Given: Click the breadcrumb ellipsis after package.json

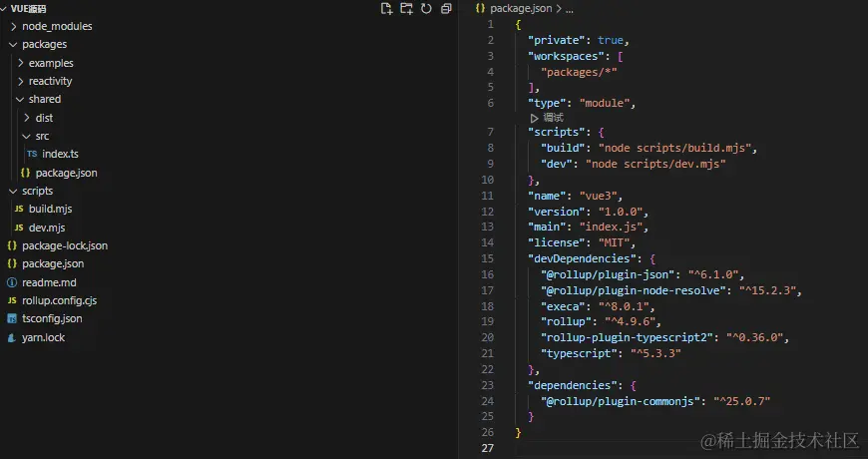Looking at the screenshot, I should pos(570,9).
